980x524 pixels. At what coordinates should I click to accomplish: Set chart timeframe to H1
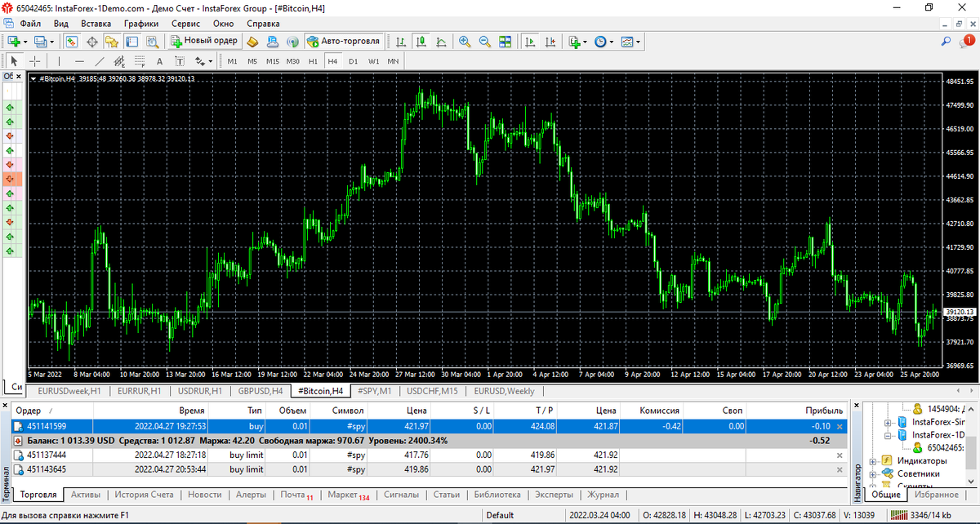(x=313, y=61)
